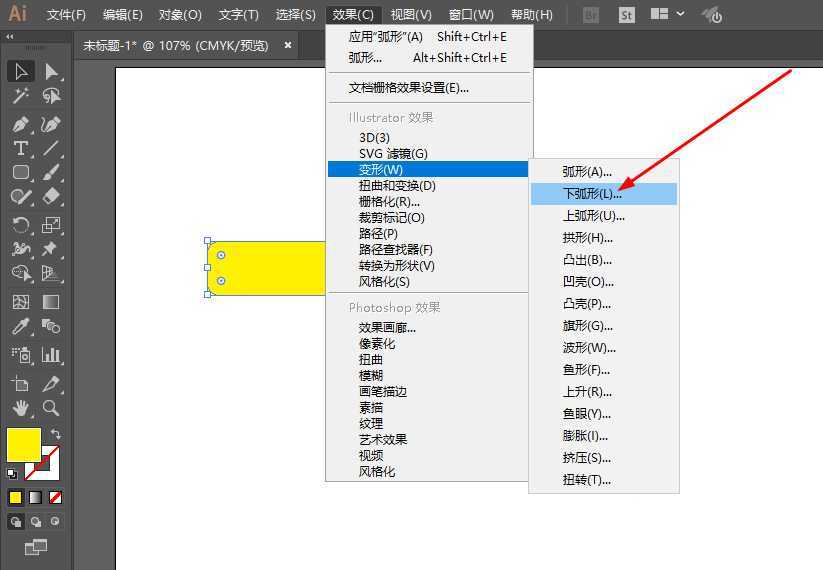Click the yellow Fill color swatch
Screen dimensions: 823x570
pos(24,444)
